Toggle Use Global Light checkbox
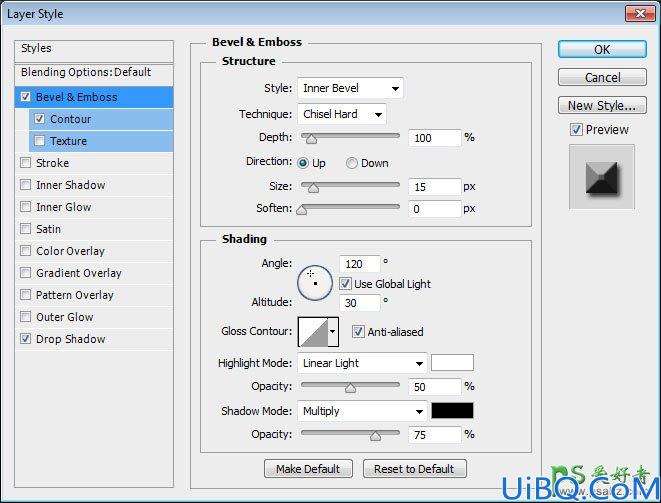The height and width of the screenshot is (503, 661). pyautogui.click(x=345, y=284)
